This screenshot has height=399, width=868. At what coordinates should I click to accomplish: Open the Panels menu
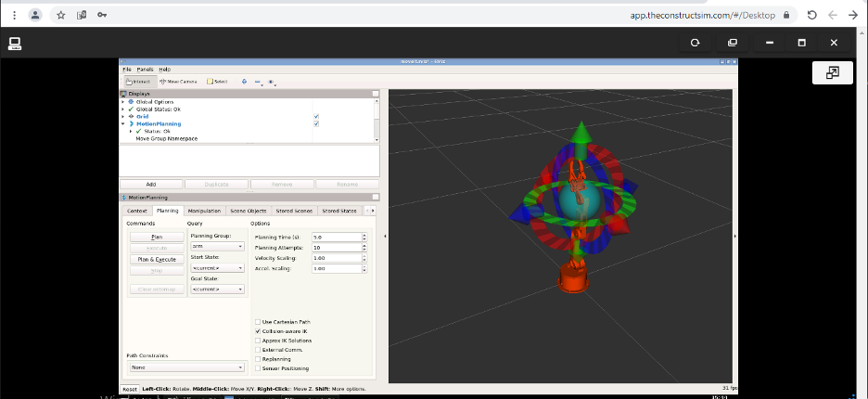coord(145,70)
